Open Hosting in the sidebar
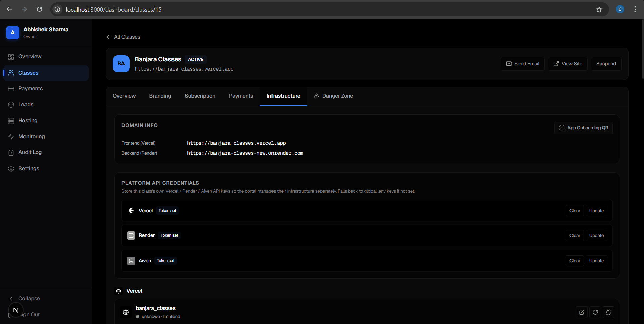The height and width of the screenshot is (324, 644). 46,121
